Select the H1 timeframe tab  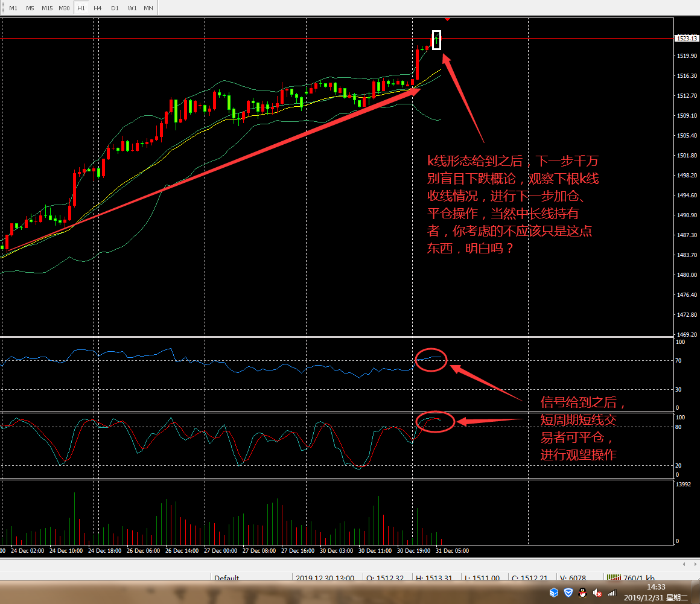81,8
